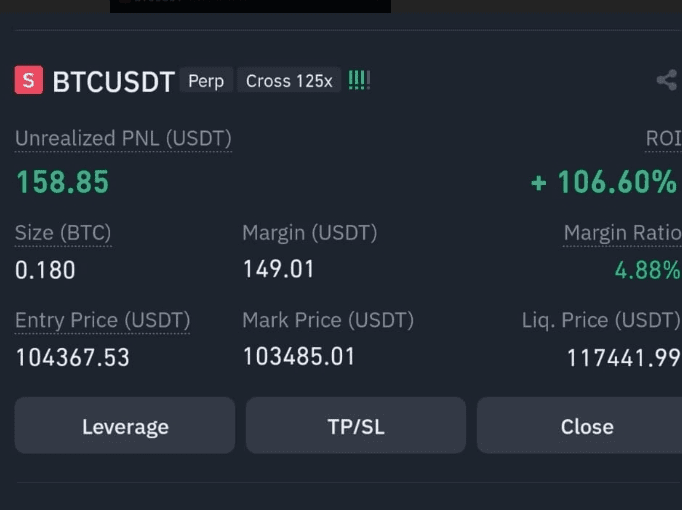Open the Cross 125x margin mode tag

pos(289,81)
